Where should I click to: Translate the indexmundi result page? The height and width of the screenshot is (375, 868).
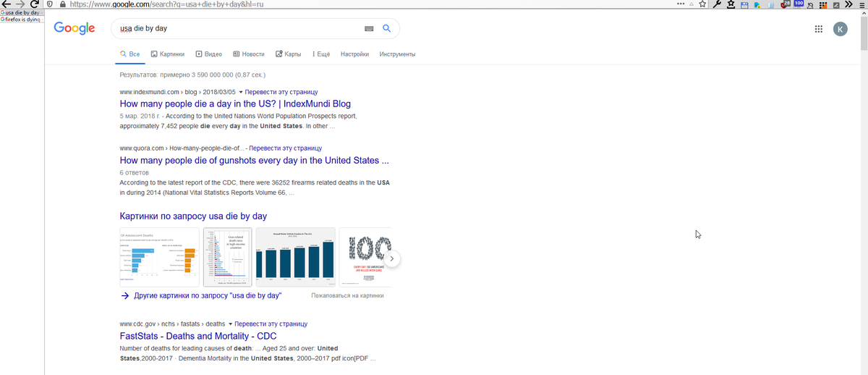281,93
